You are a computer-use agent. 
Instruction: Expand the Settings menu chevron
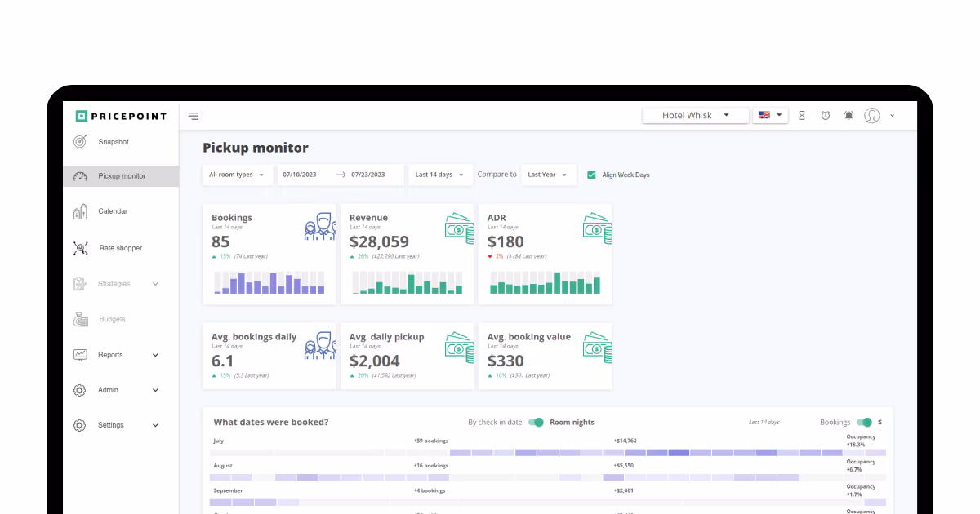(155, 425)
